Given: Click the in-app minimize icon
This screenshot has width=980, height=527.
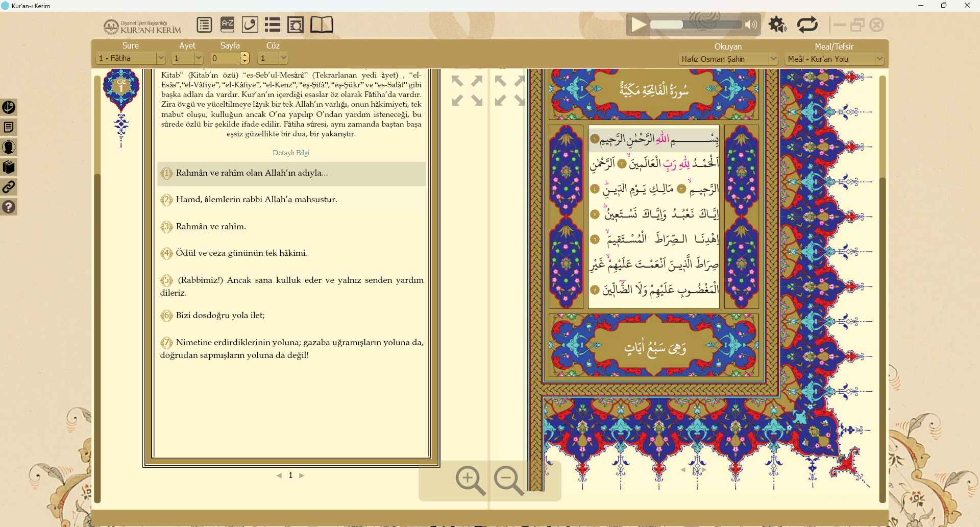Looking at the screenshot, I should point(840,25).
